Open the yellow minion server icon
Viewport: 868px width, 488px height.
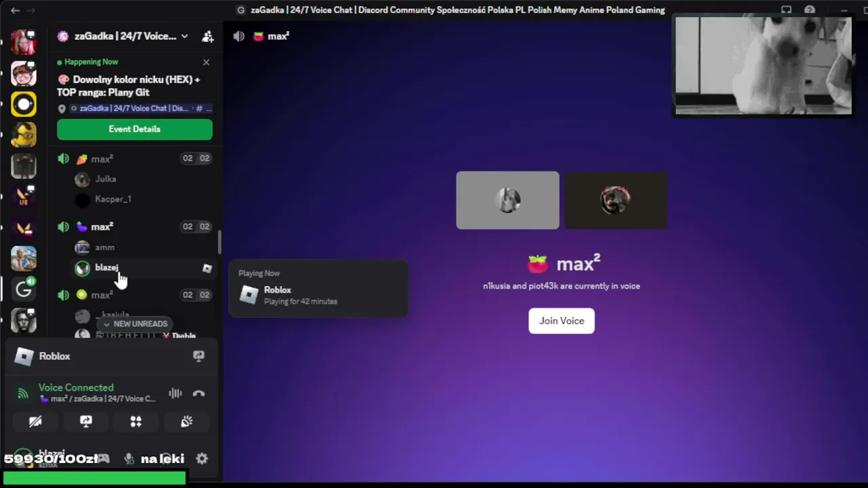coord(24,135)
